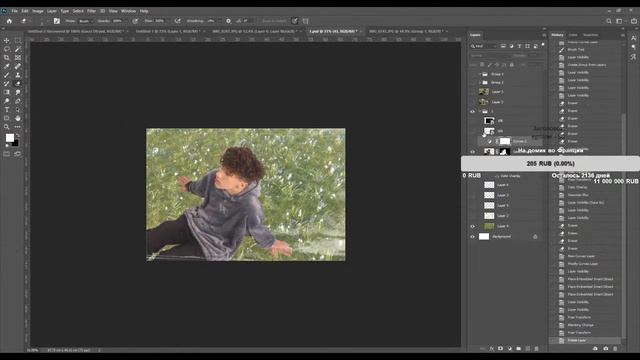640x360 pixels.
Task: Open the brush settings panel icon
Action: (x=57, y=21)
